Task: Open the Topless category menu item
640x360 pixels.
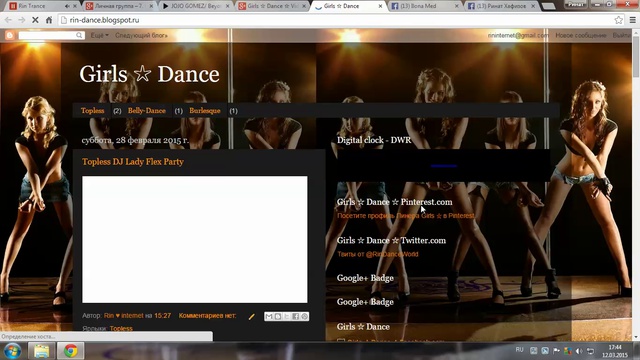Action: coord(92,111)
